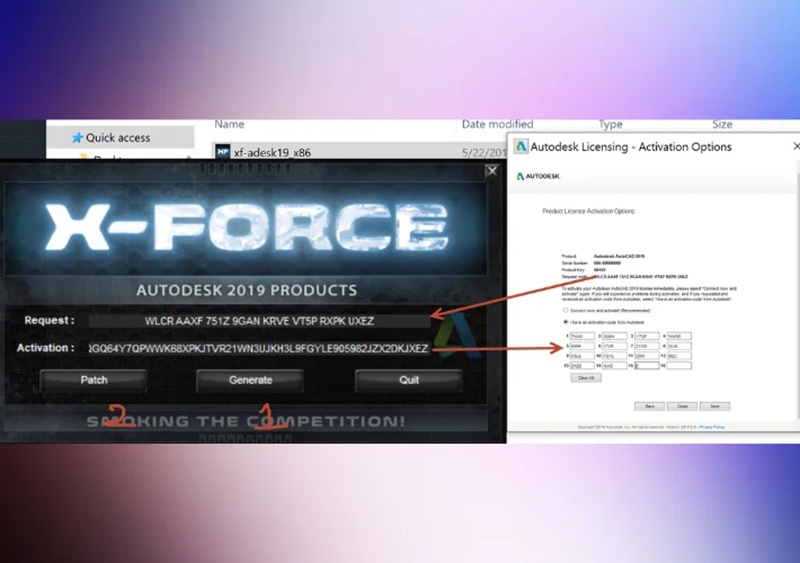Click activation code box 12

click(679, 356)
